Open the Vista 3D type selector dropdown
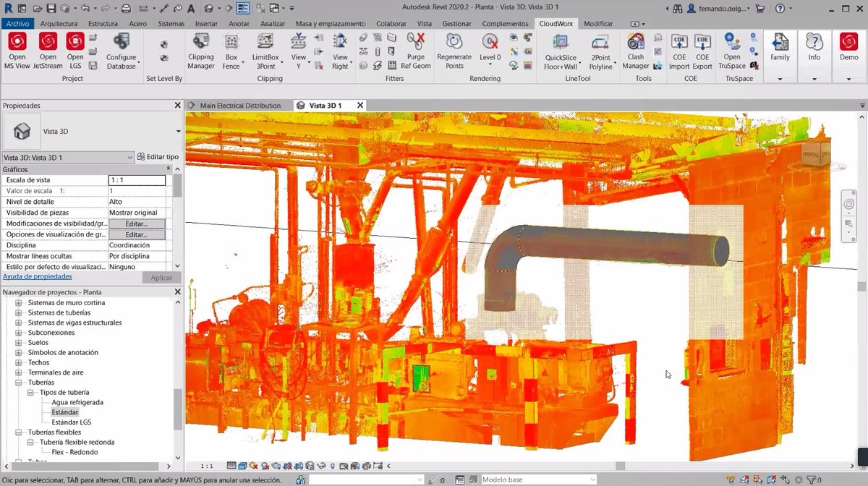 [x=179, y=132]
